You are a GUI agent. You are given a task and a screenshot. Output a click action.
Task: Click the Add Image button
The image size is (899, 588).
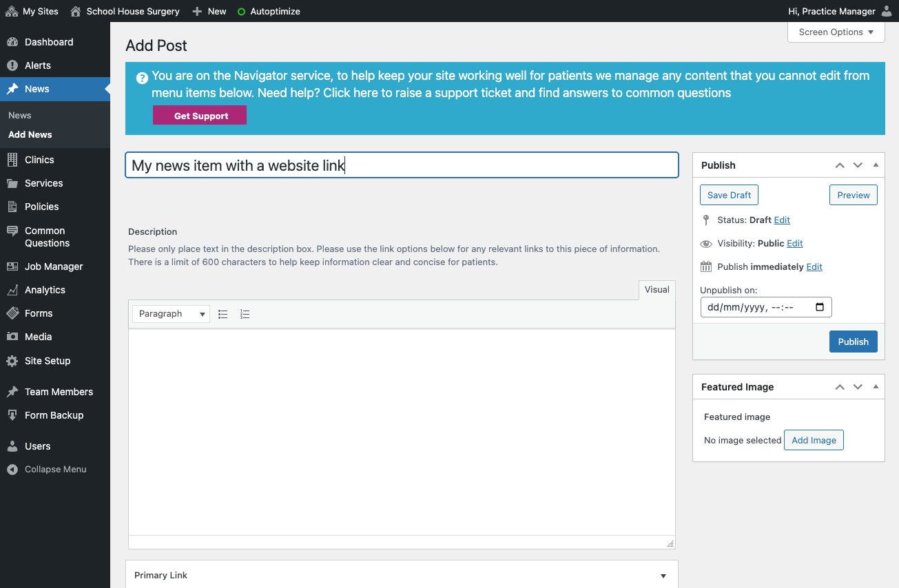[x=814, y=440]
